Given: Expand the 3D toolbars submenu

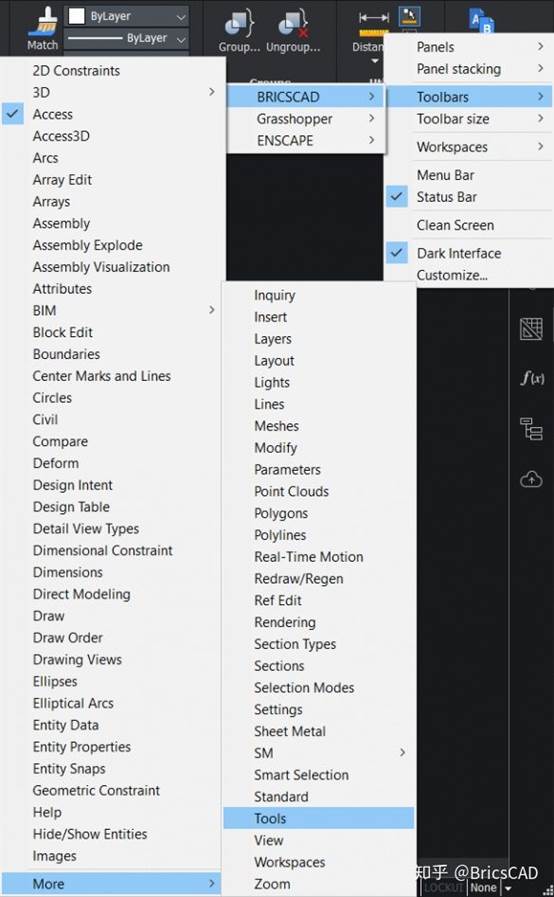Looking at the screenshot, I should (x=113, y=92).
